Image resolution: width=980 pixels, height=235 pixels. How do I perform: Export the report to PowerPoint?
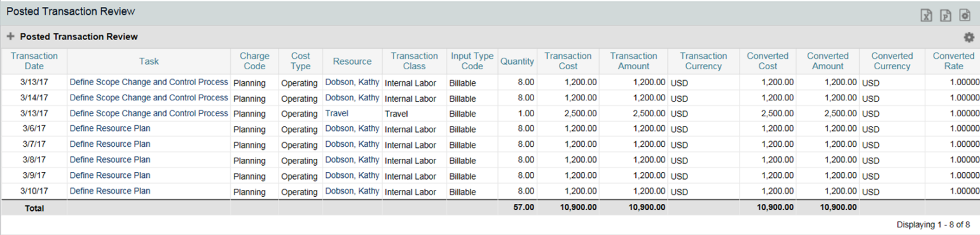click(x=946, y=15)
